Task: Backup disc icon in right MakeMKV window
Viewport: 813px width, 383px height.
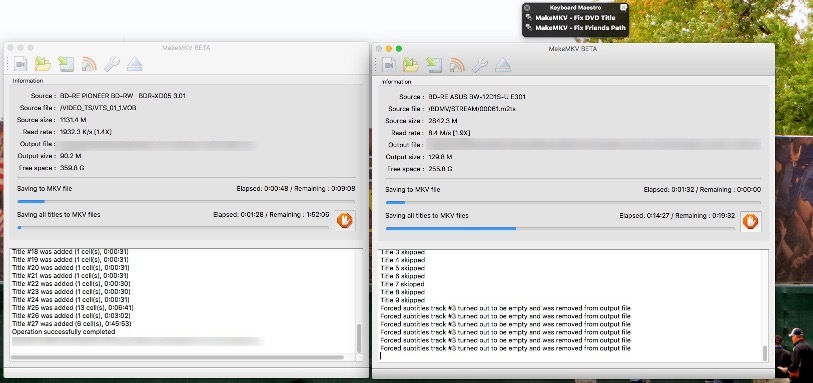Action: point(434,65)
